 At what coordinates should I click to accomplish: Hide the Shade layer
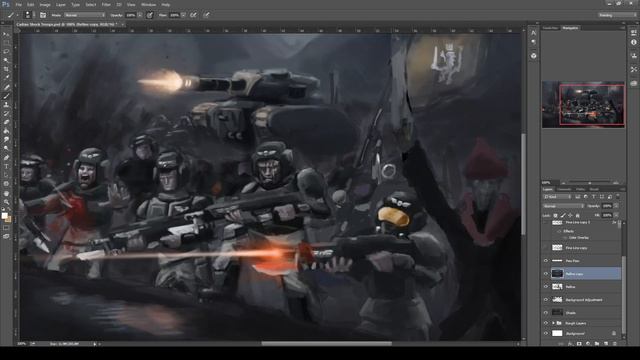click(x=546, y=313)
